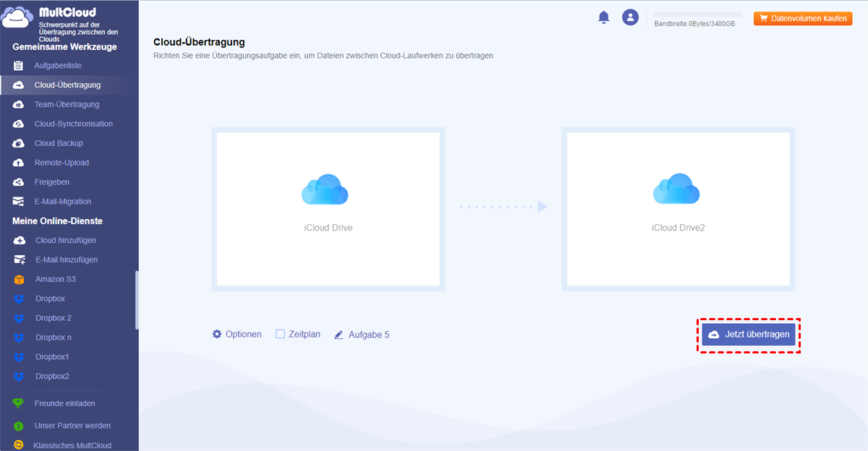This screenshot has width=868, height=451.
Task: Click the pencil icon beside Aufgabe 5
Action: (x=339, y=335)
